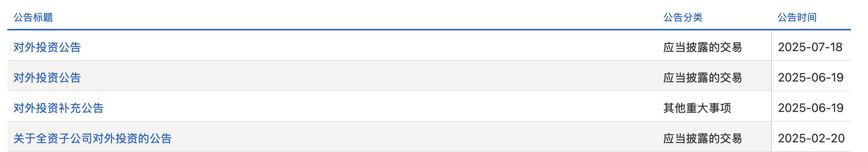Click the 2025-06-19 date beside 应当披露的交易
Viewport: 868px width, 152px height.
[x=811, y=77]
